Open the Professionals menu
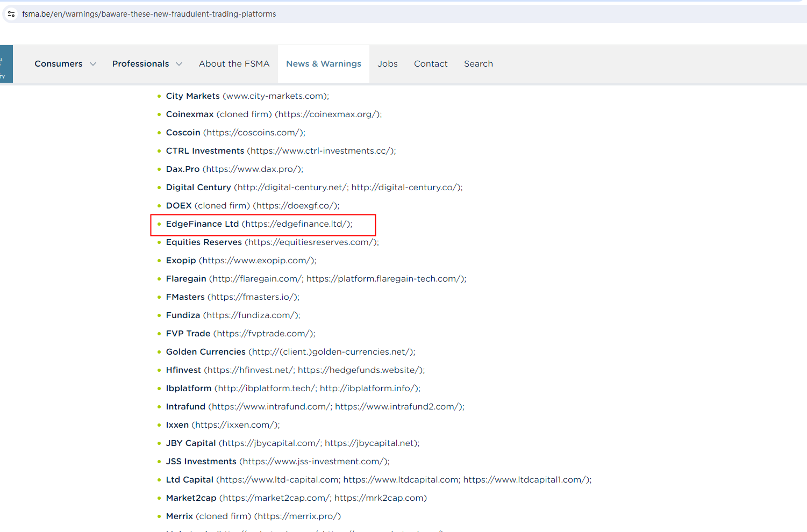The height and width of the screenshot is (532, 807). tap(140, 64)
